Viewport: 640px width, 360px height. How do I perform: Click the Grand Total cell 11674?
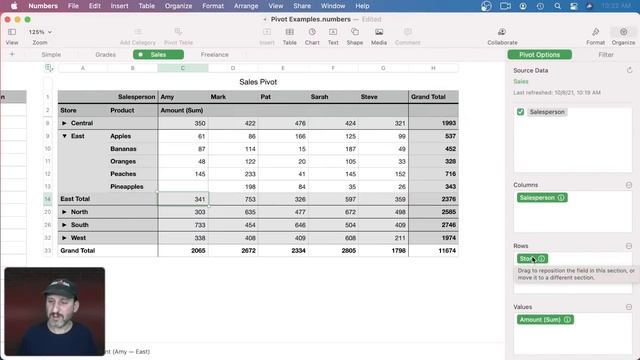[x=433, y=251]
